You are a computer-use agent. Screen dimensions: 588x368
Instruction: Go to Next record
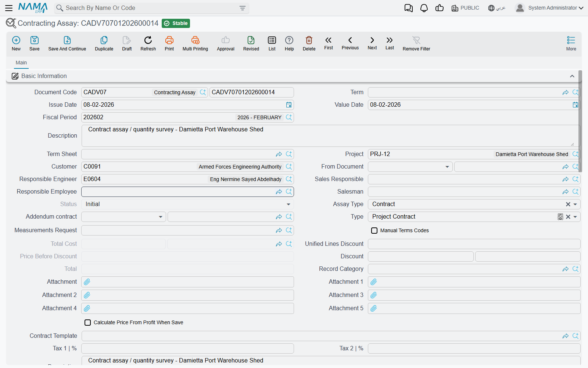(x=372, y=43)
